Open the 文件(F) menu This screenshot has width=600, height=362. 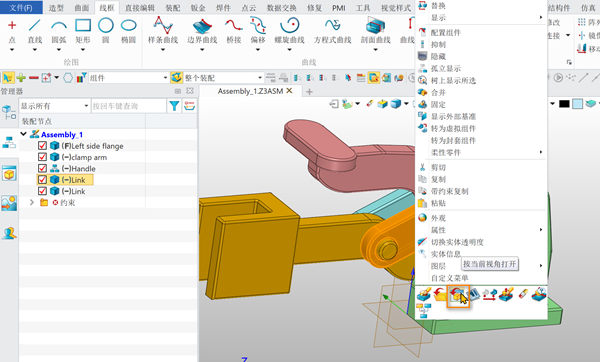coord(21,7)
